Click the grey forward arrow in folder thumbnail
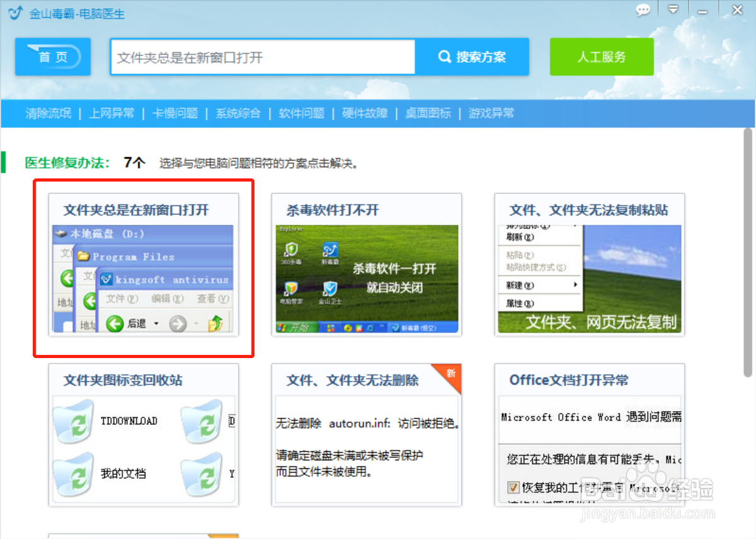This screenshot has height=539, width=756. [178, 323]
